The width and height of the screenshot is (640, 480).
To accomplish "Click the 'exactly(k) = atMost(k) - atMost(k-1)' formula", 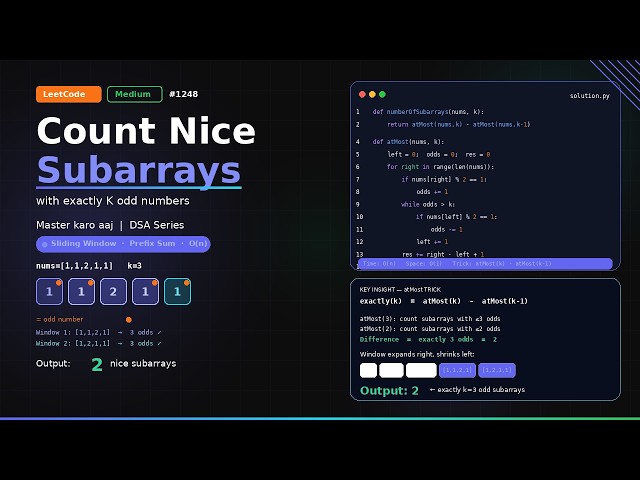I will click(x=444, y=301).
